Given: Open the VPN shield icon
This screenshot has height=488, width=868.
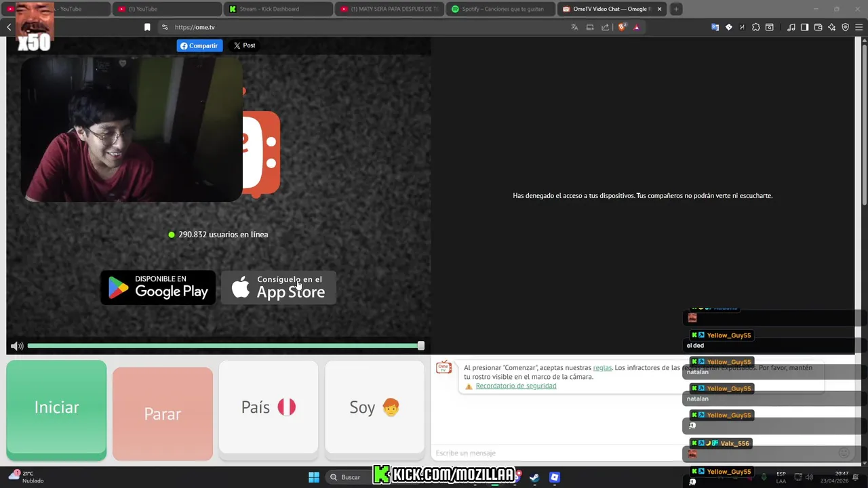Looking at the screenshot, I should [x=846, y=27].
